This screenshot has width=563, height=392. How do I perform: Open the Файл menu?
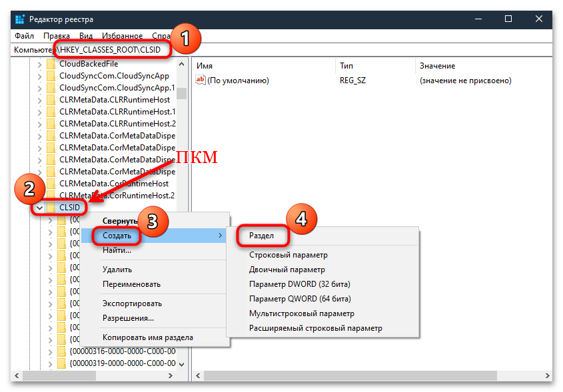pos(24,36)
